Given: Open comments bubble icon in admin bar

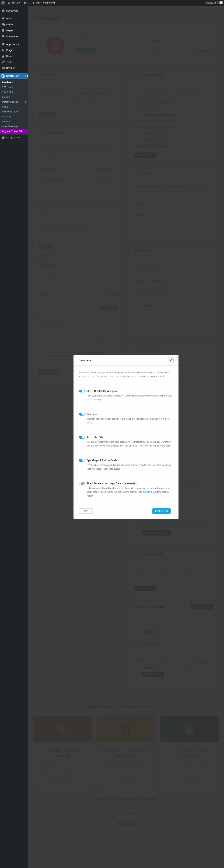Looking at the screenshot, I should click(x=25, y=3).
